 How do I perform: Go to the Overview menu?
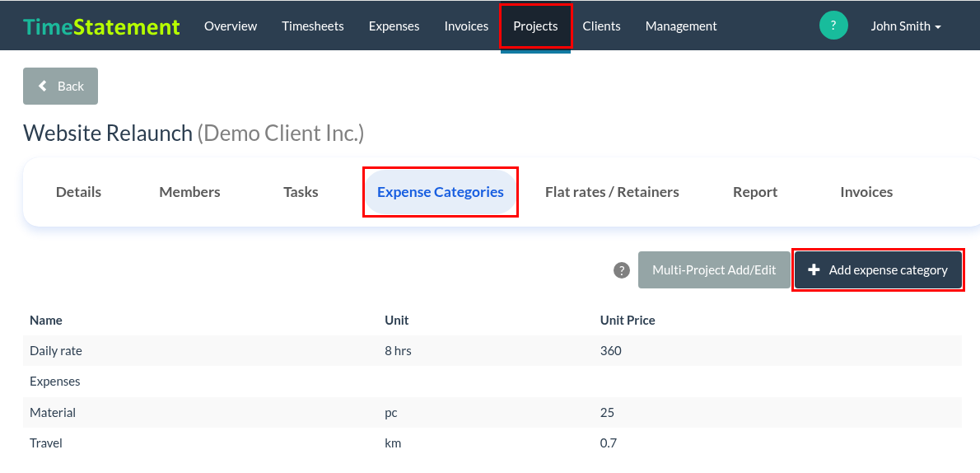pyautogui.click(x=231, y=26)
